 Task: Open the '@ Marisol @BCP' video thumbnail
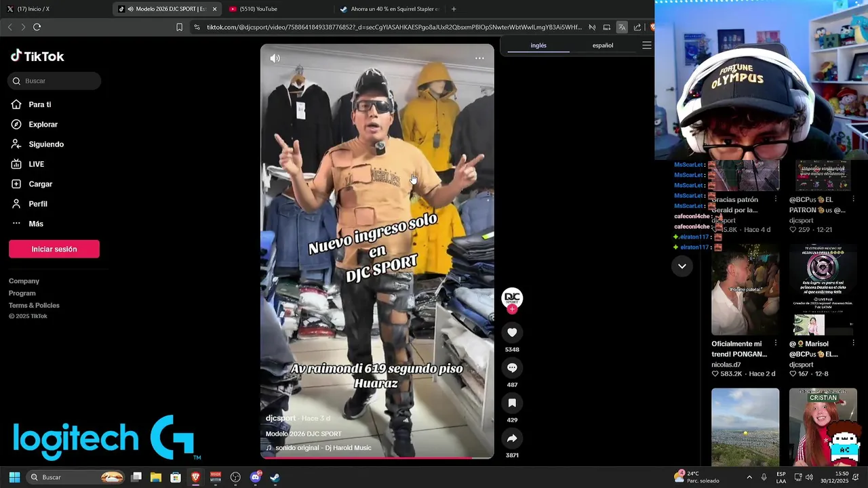pyautogui.click(x=823, y=289)
